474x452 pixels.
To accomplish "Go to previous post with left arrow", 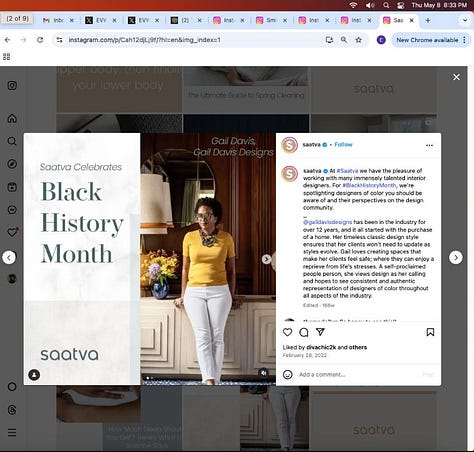I will pos(9,257).
